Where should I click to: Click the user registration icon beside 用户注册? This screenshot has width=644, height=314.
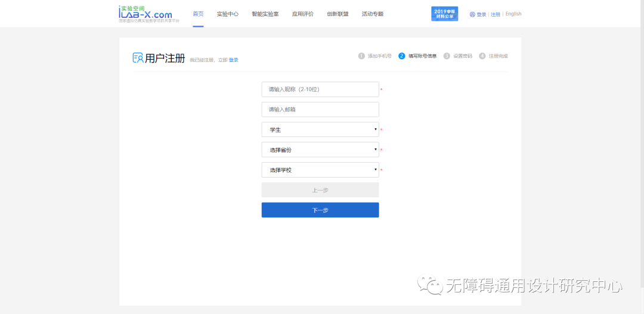[x=138, y=58]
